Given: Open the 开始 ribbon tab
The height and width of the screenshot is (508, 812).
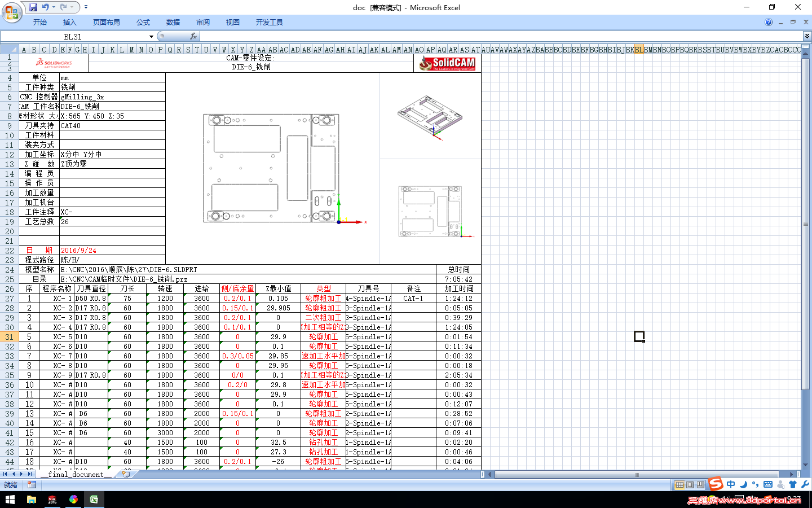Looking at the screenshot, I should tap(40, 23).
